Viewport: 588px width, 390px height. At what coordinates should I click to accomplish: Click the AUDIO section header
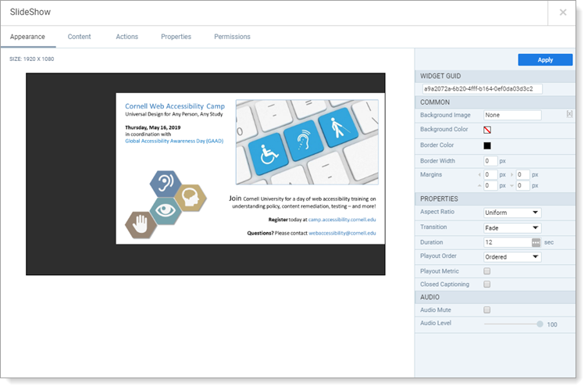pyautogui.click(x=495, y=297)
